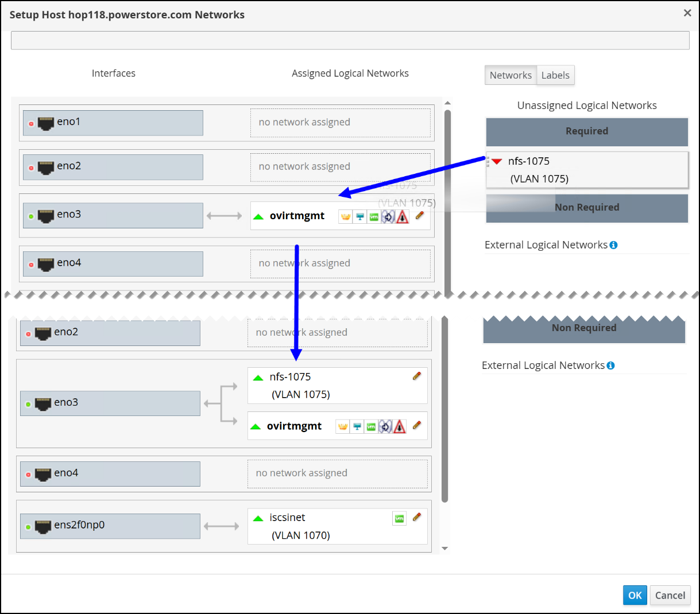This screenshot has height=614, width=700.
Task: Expand the Required networks header
Action: pos(587,131)
